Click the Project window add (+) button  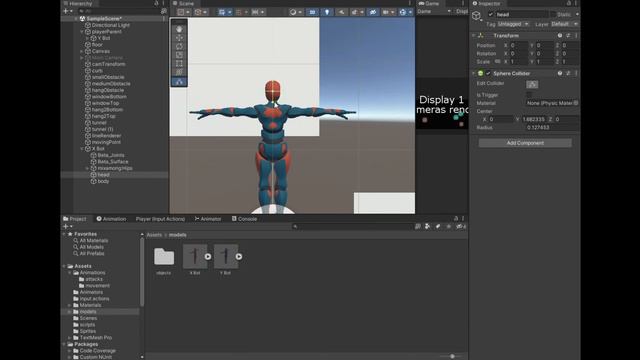pyautogui.click(x=66, y=226)
